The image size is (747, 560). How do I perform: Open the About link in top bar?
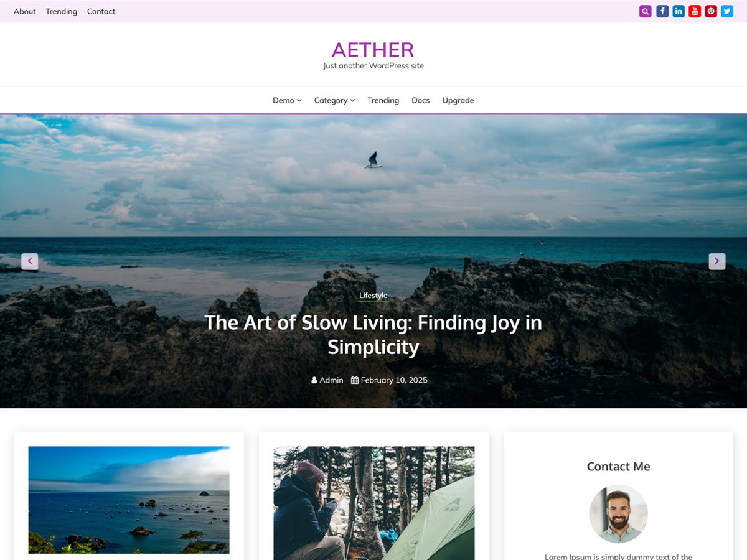(25, 11)
